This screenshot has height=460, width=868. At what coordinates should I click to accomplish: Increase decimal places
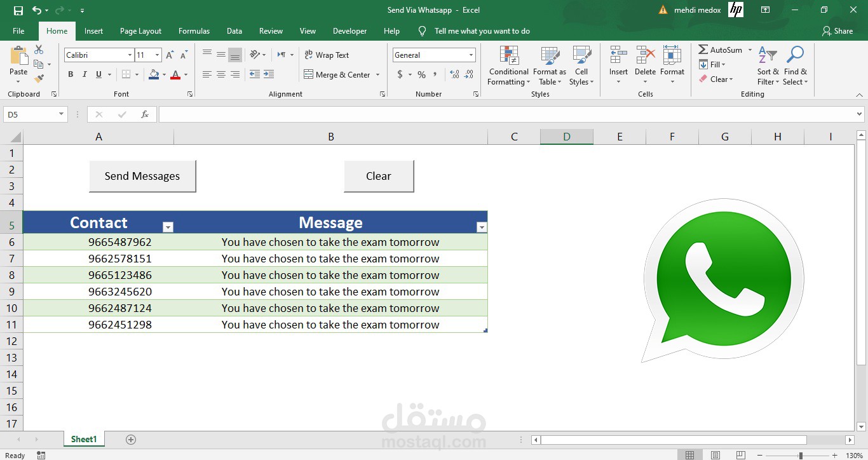pyautogui.click(x=454, y=74)
